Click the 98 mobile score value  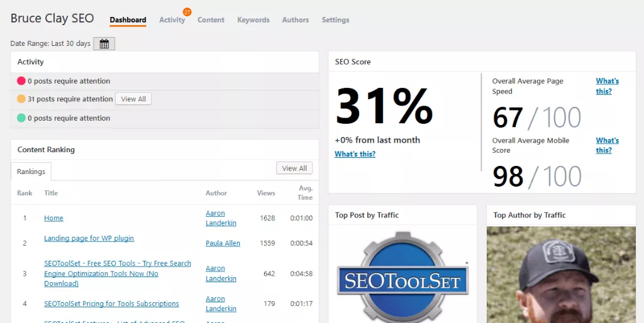click(508, 177)
